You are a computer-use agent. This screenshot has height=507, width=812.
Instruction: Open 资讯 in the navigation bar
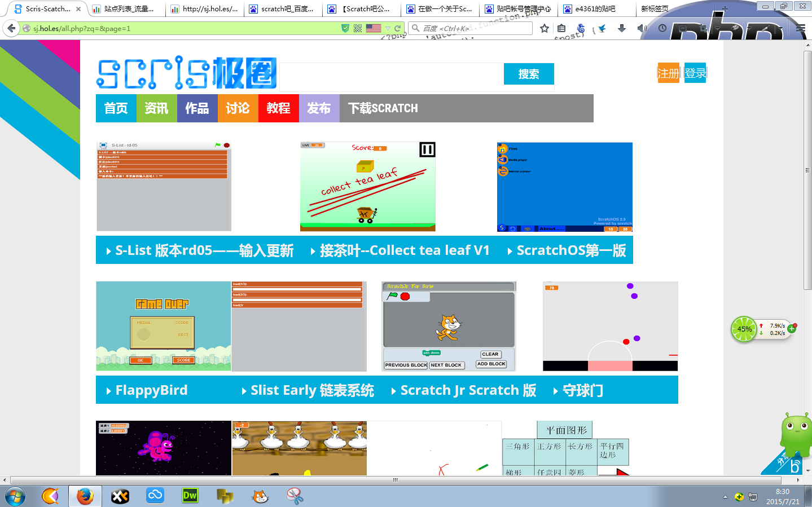(157, 108)
